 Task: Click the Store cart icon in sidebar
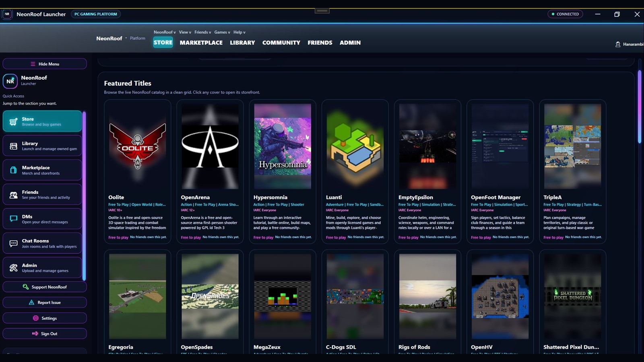[13, 121]
